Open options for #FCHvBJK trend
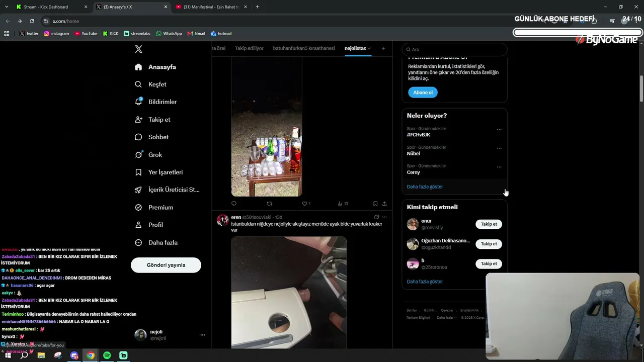This screenshot has width=644, height=362. (x=499, y=129)
